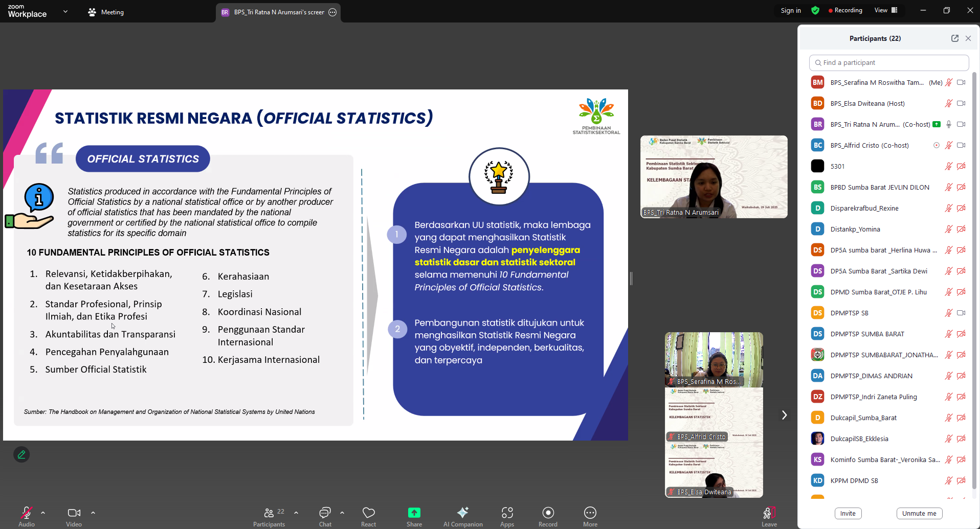Click the Record button icon
The width and height of the screenshot is (980, 529).
(548, 513)
